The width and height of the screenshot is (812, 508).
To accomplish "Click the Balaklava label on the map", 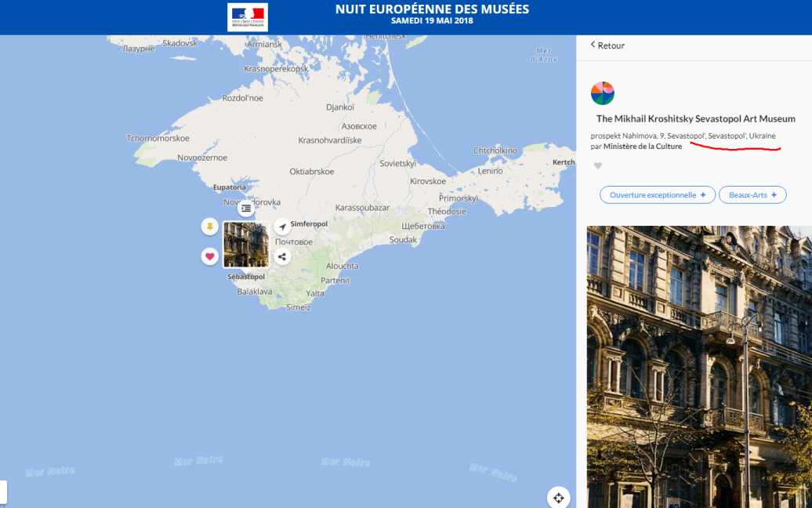I will (x=254, y=292).
